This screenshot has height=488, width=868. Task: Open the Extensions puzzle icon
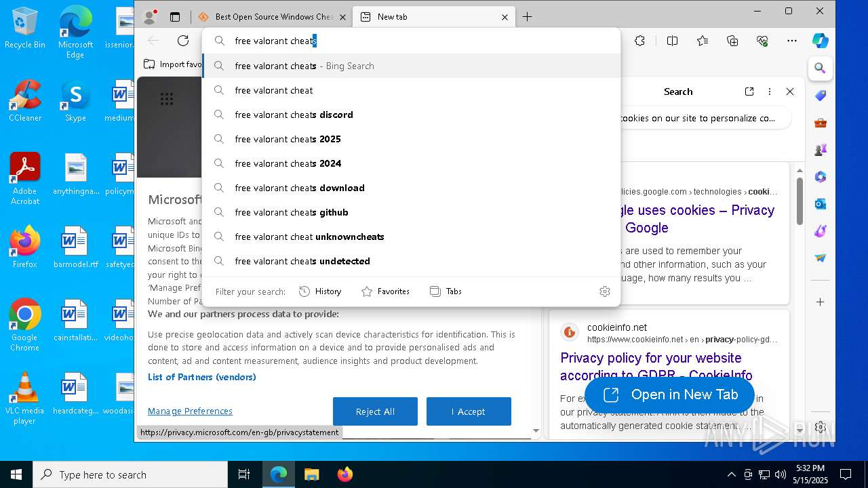[x=639, y=41]
